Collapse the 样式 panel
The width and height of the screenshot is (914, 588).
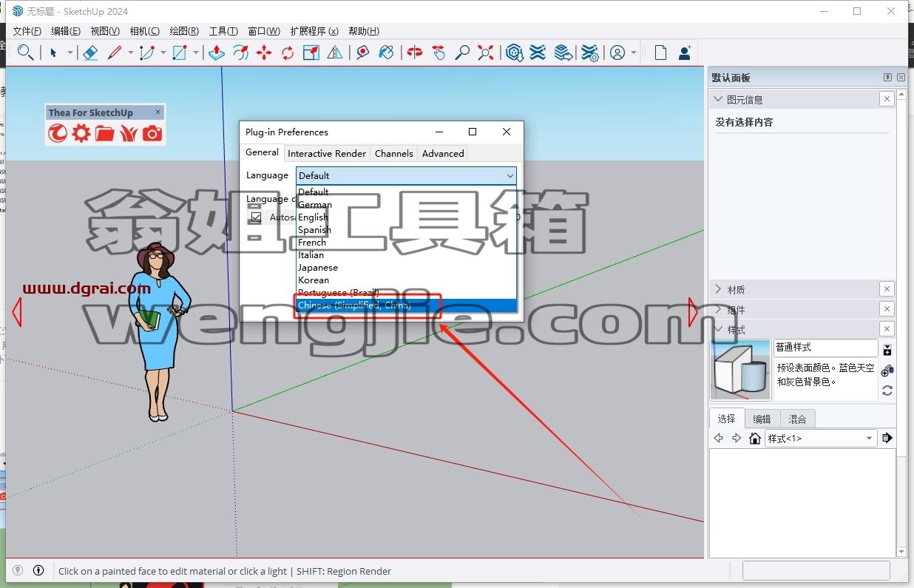(x=717, y=329)
